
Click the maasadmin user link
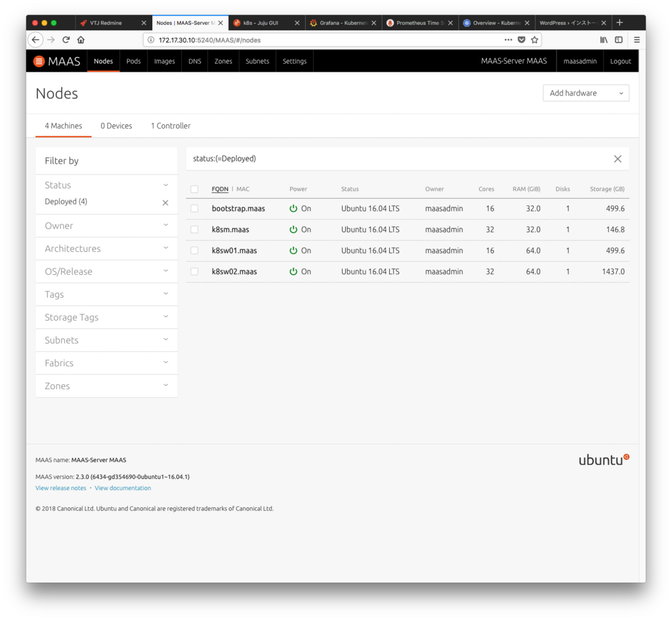pos(580,61)
